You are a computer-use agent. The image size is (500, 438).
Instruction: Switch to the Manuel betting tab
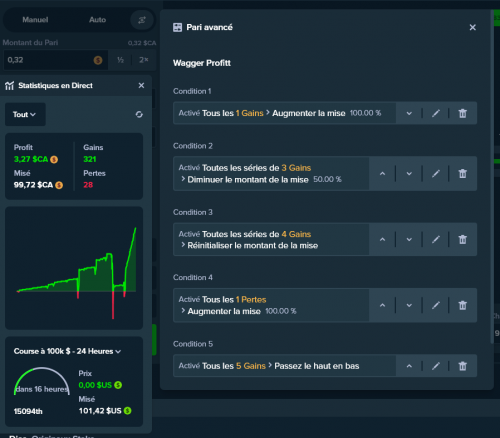pos(35,20)
